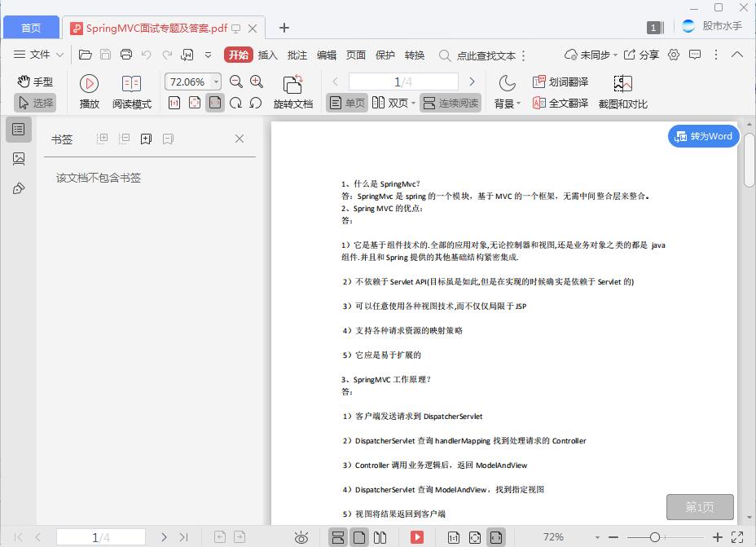Click the 分享 share button
This screenshot has height=547, width=756.
click(641, 55)
